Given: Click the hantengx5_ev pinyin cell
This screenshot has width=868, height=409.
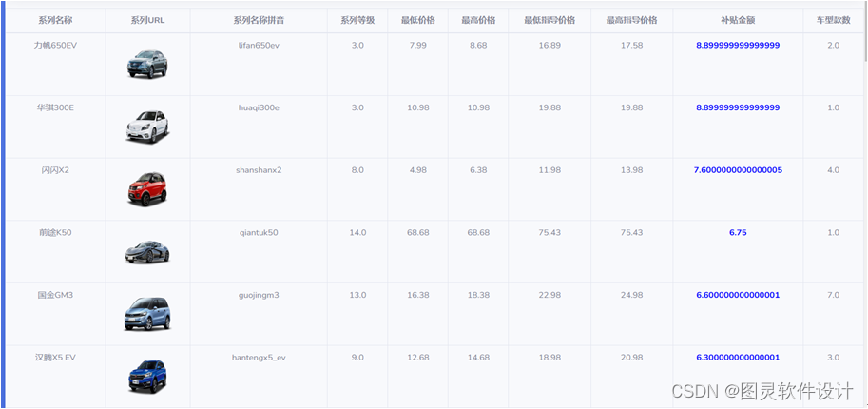Looking at the screenshot, I should tap(259, 358).
